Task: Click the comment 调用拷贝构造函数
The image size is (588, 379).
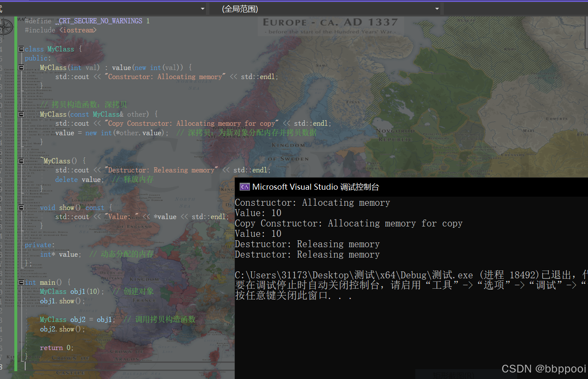Action: 159,320
